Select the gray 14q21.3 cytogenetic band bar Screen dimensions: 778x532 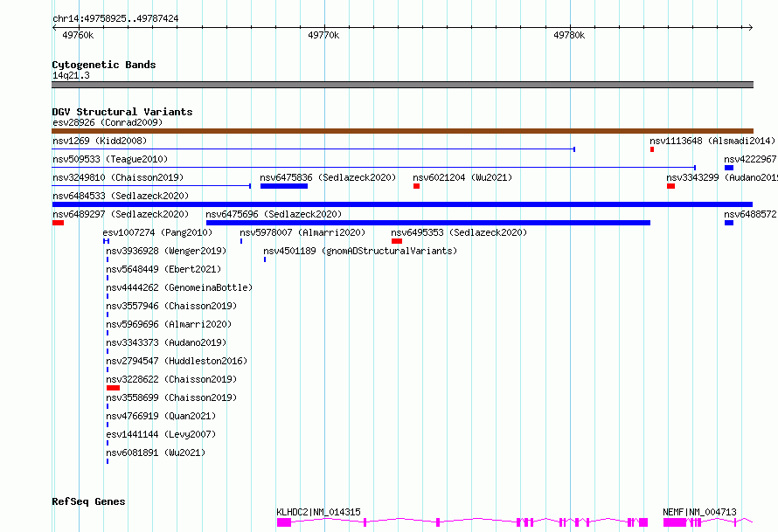pos(402,85)
